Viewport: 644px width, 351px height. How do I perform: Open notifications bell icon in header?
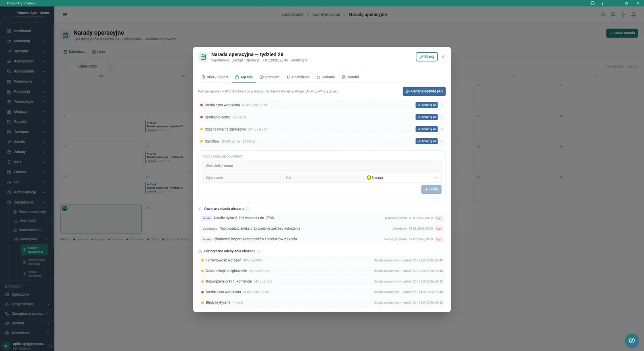click(x=633, y=15)
